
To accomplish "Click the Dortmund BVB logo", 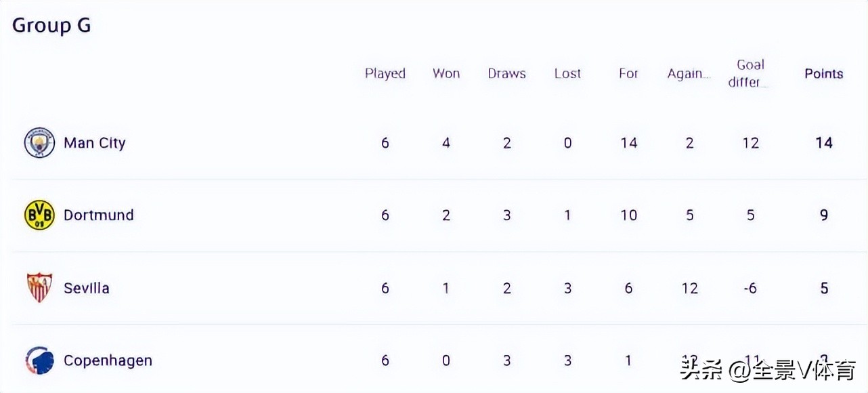I will (39, 215).
